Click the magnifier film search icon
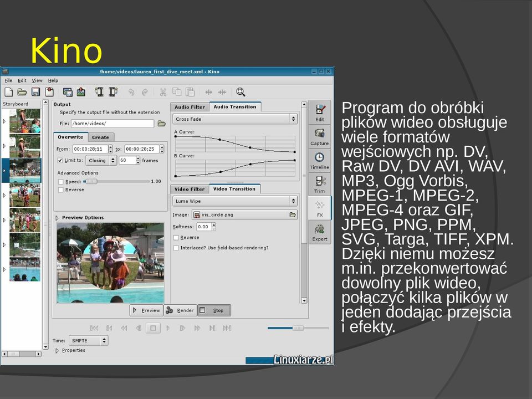The image size is (532, 399). (x=241, y=92)
